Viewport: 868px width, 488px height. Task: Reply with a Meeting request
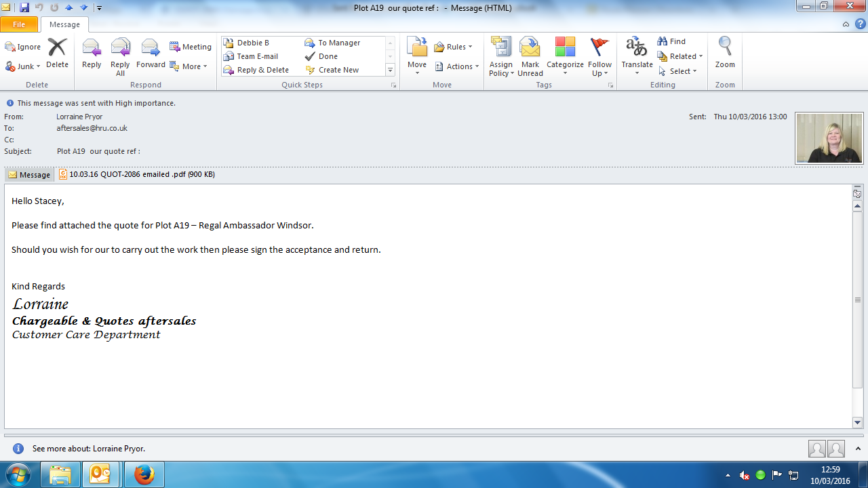pos(191,47)
